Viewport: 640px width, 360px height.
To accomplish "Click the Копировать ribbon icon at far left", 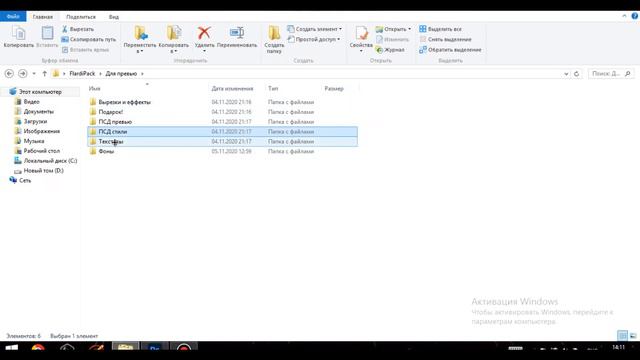I will [19, 33].
